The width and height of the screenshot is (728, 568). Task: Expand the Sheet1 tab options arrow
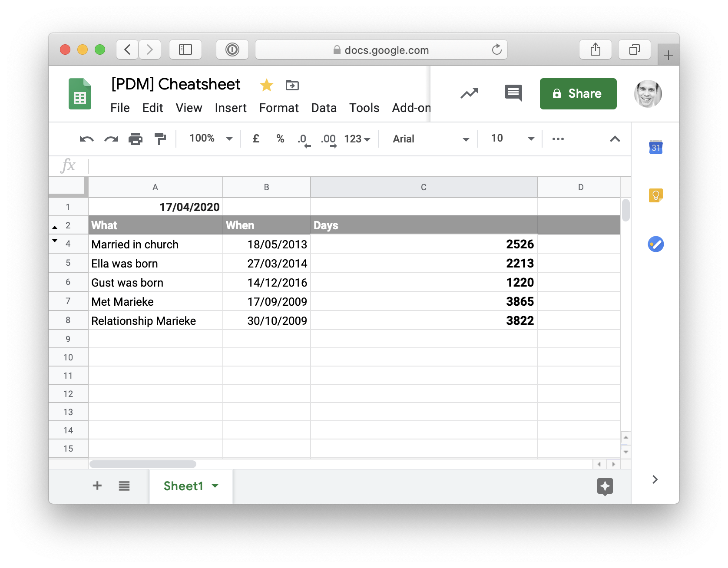pyautogui.click(x=215, y=486)
